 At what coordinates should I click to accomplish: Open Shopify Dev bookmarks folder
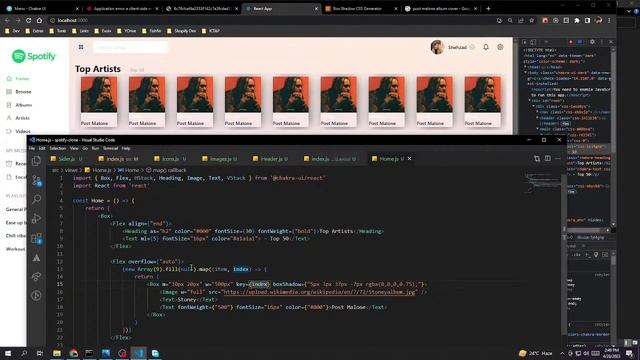pos(181,31)
